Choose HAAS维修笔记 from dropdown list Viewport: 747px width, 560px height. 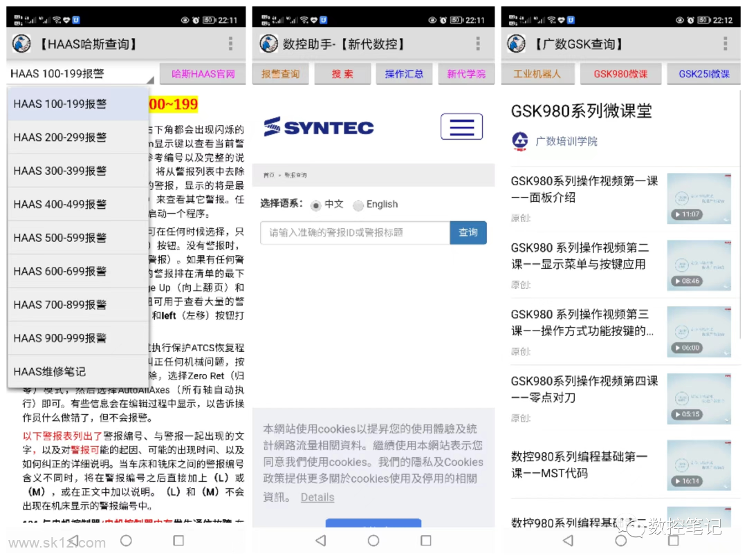click(79, 371)
